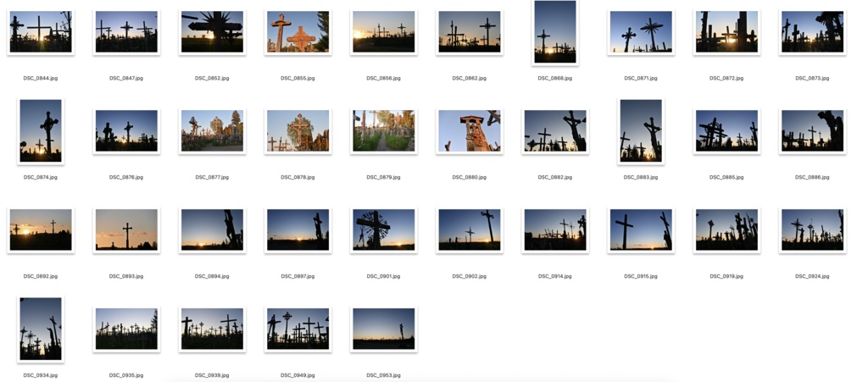Select portrait thumbnail DSC_0868.jpg
868x382 pixels.
coord(555,32)
